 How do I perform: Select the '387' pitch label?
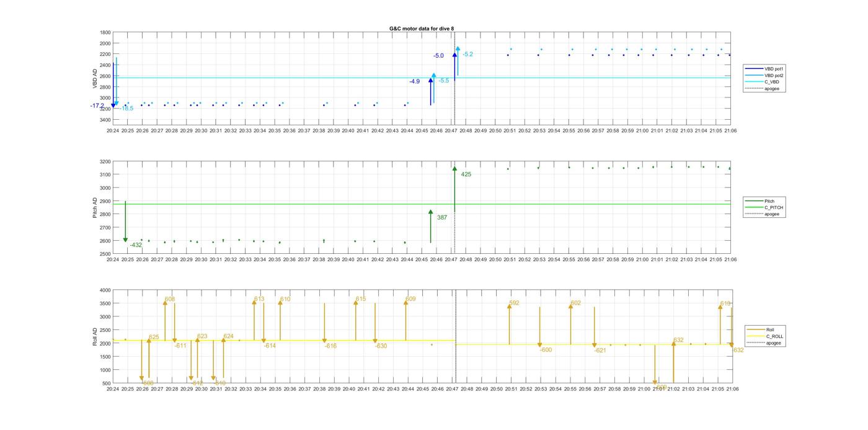point(442,218)
